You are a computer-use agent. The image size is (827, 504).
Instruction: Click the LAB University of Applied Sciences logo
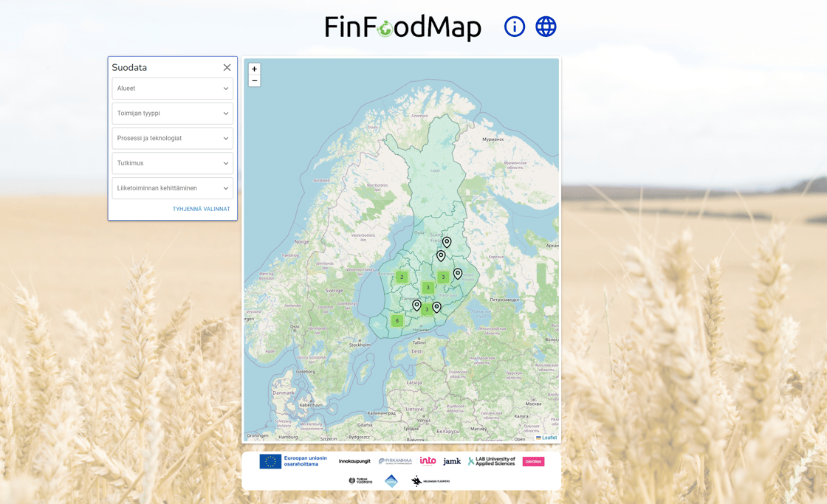tap(492, 460)
